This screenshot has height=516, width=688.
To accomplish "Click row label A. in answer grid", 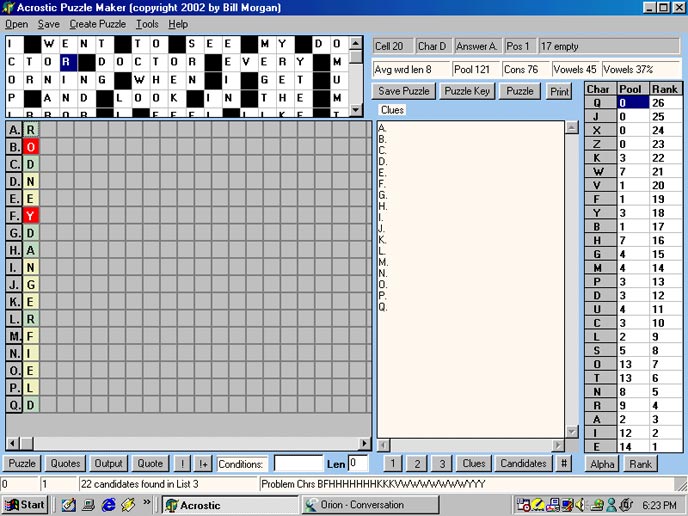I will pos(14,129).
